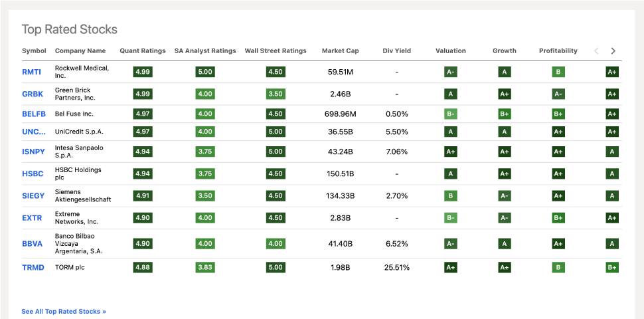Sort by Quant Ratings column header
Image resolution: width=644 pixels, height=319 pixels.
[x=143, y=51]
